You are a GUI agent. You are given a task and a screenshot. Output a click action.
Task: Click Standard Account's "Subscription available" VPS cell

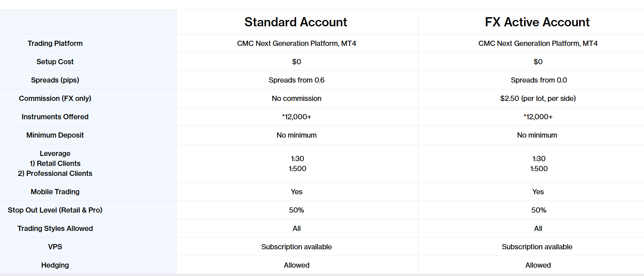click(x=296, y=247)
